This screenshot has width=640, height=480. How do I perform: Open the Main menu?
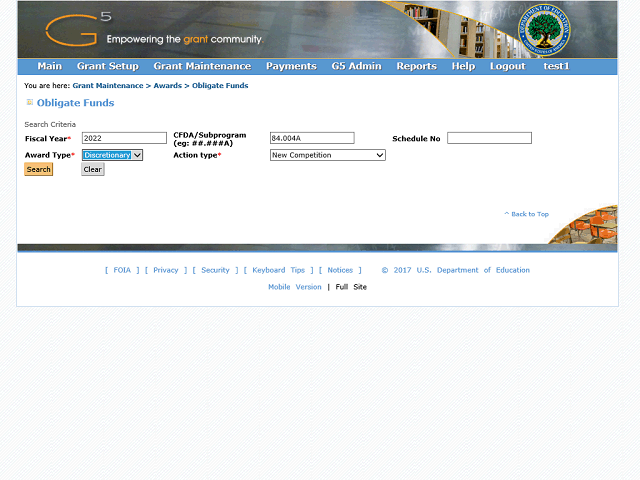[49, 66]
